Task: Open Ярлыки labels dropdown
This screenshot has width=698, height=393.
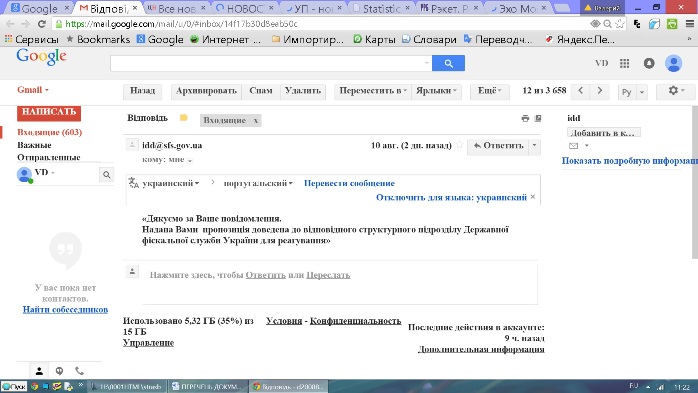Action: point(436,91)
